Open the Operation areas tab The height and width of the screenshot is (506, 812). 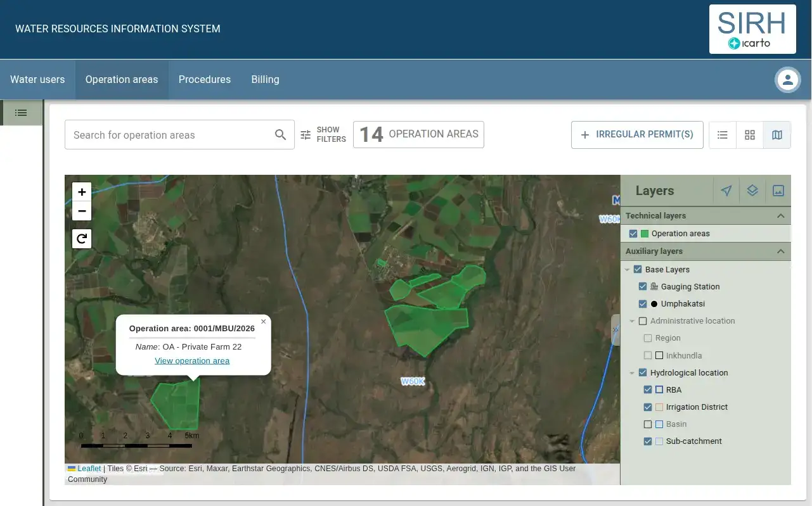coord(122,80)
